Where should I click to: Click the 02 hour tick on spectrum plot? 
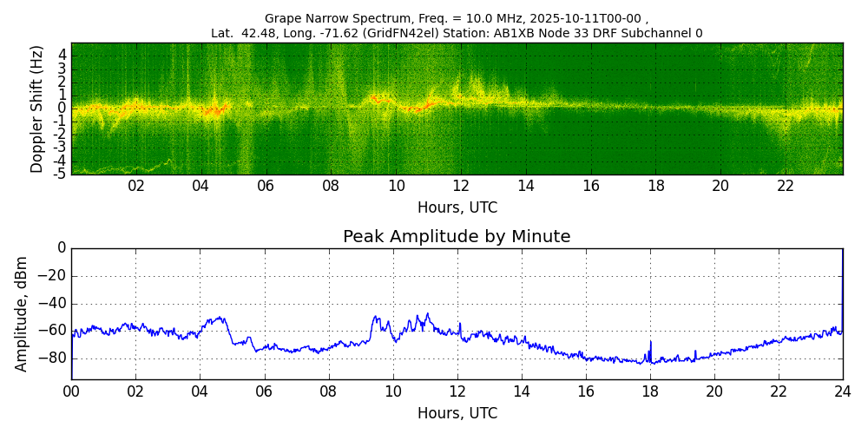tap(136, 186)
